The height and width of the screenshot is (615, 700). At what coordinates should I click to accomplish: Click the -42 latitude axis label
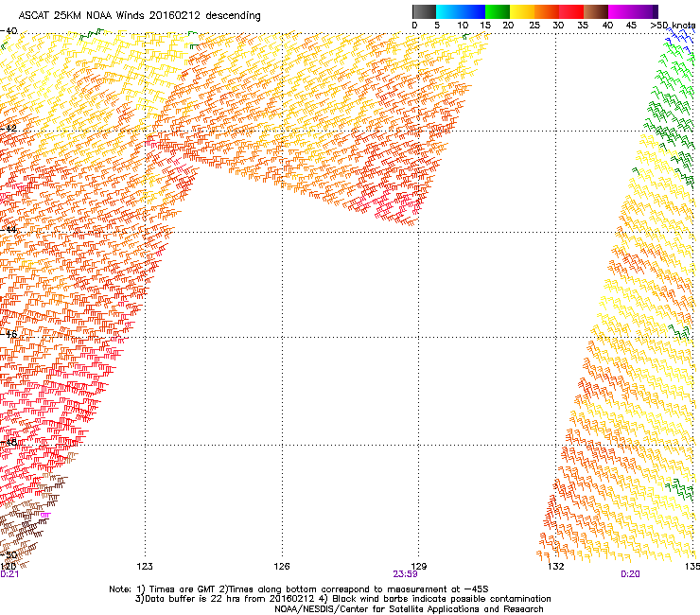pyautogui.click(x=9, y=128)
